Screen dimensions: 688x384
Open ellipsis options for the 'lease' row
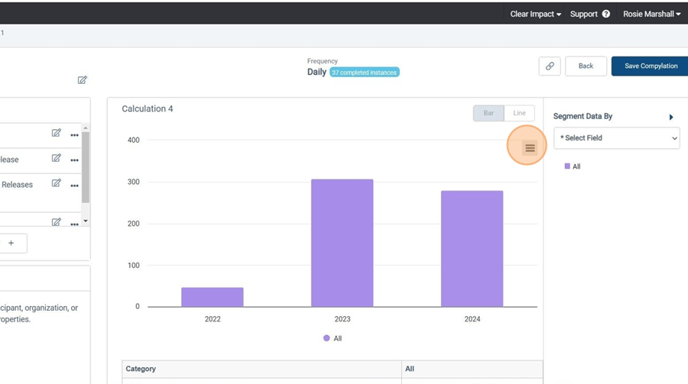pos(74,160)
